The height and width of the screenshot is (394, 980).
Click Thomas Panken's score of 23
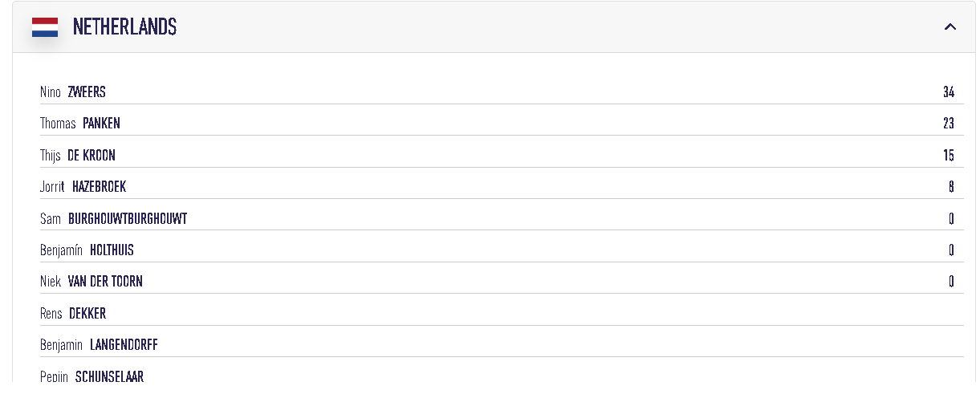pos(949,124)
